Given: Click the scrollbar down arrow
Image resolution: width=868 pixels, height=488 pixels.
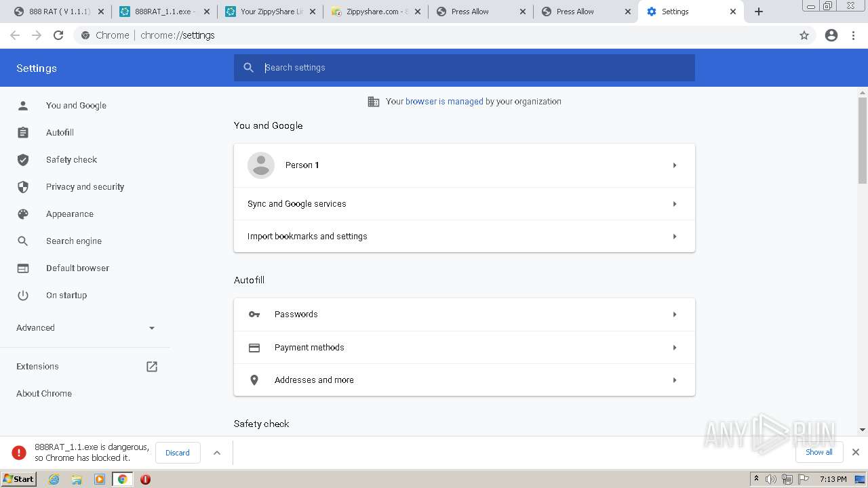Looking at the screenshot, I should point(863,430).
